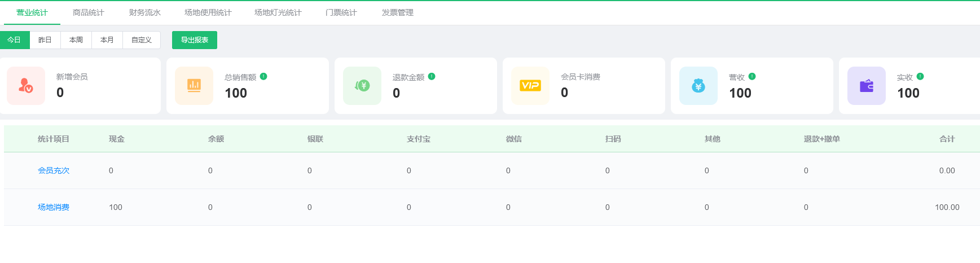Switch to the 财务流水 tab
The height and width of the screenshot is (263, 980).
coord(145,12)
